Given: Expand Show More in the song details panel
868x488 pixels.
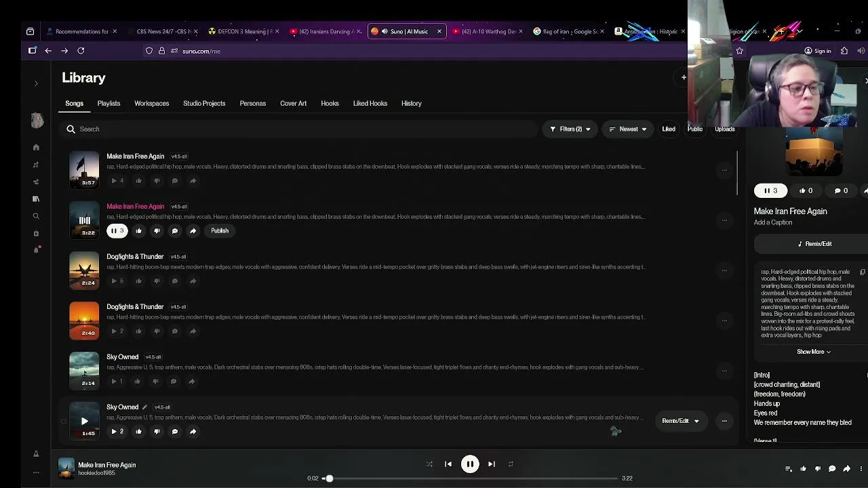Looking at the screenshot, I should 813,352.
